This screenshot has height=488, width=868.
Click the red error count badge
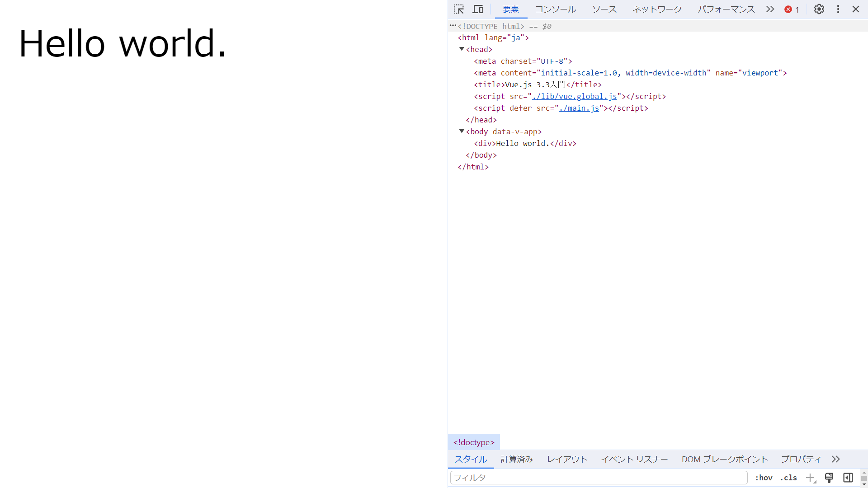[792, 9]
